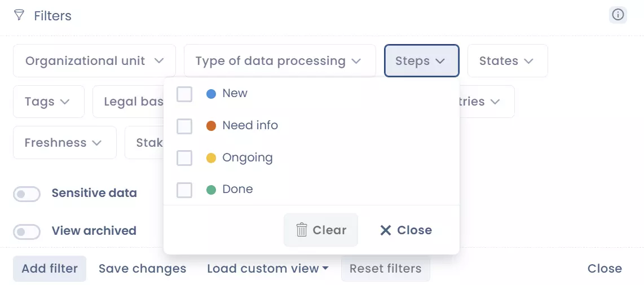Check the Need info checkbox

[x=184, y=126]
